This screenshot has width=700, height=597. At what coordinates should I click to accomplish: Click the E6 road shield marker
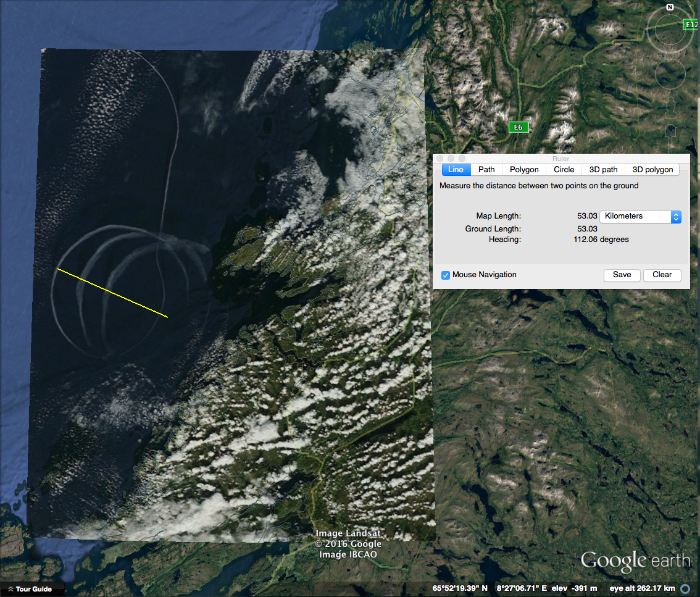(x=519, y=127)
